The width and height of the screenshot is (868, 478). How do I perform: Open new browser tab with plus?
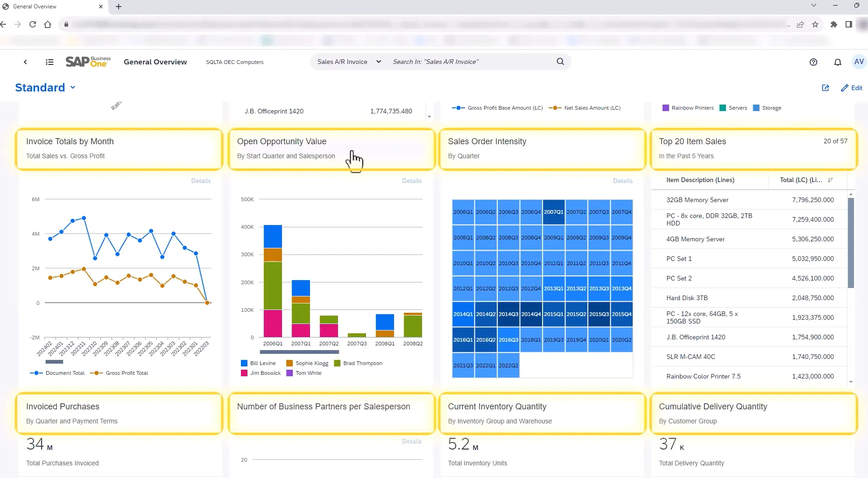(119, 7)
